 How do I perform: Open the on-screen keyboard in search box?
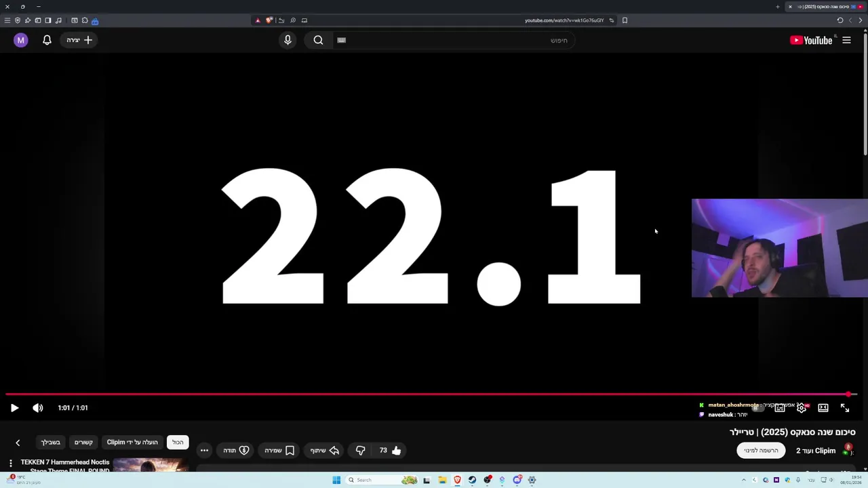coord(342,40)
